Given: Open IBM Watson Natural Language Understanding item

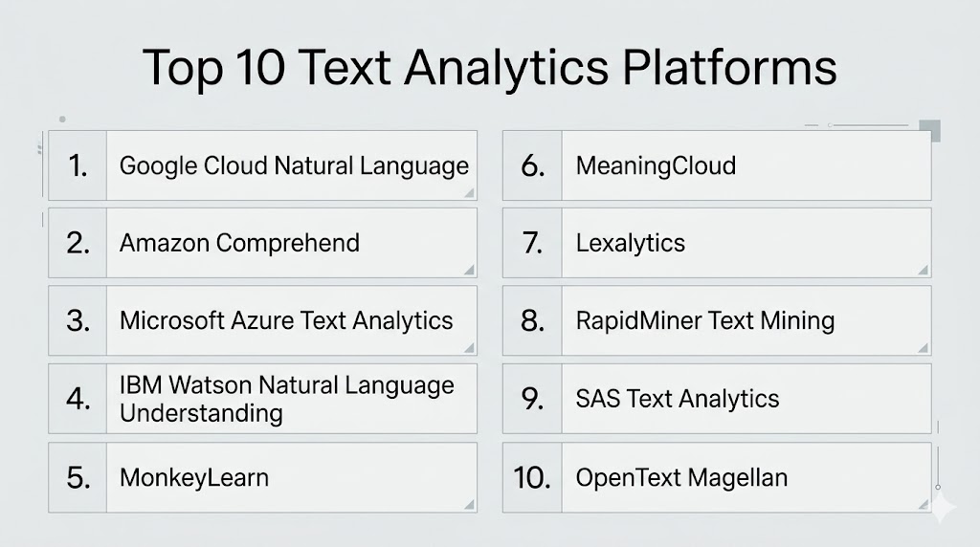Looking at the screenshot, I should click(x=285, y=399).
